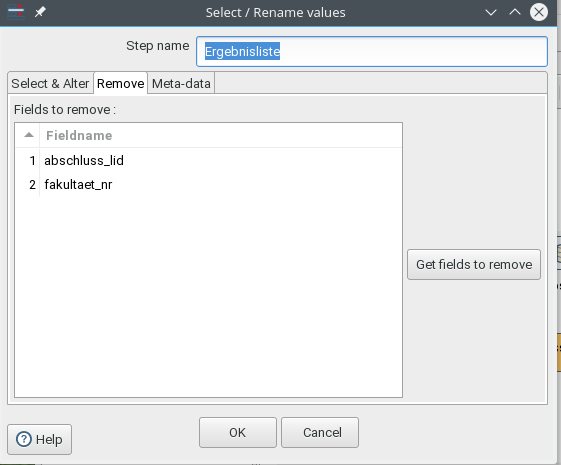Click Get fields to remove button
The width and height of the screenshot is (561, 465).
(474, 265)
